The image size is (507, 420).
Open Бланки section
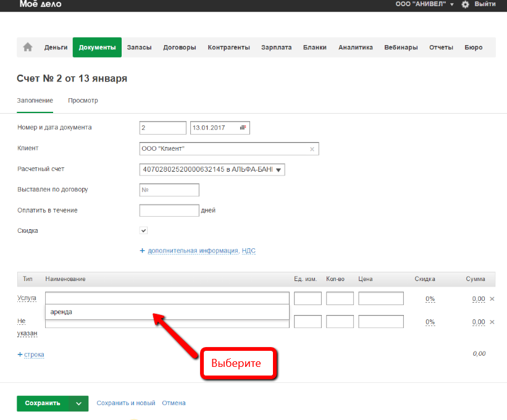(x=314, y=47)
